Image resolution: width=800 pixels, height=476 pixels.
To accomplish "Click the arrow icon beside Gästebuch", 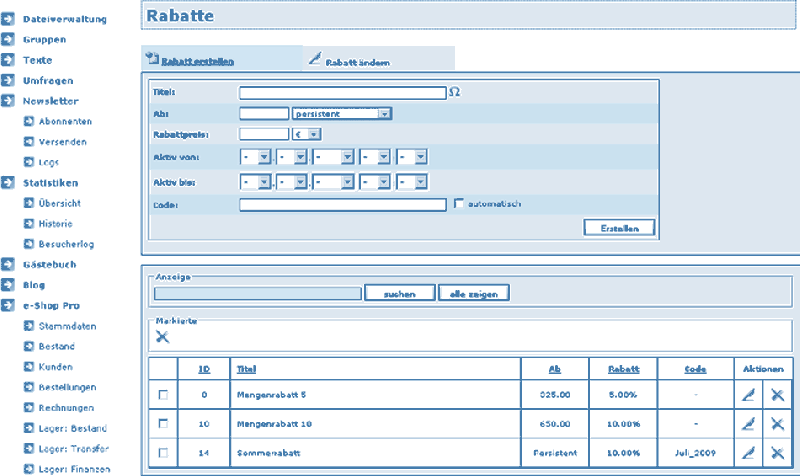I will point(8,264).
